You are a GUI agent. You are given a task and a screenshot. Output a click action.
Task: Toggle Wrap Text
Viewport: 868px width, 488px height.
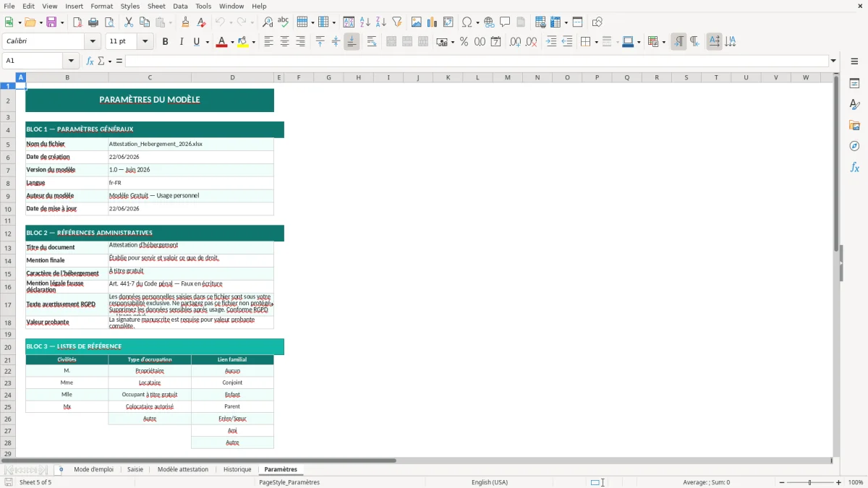(372, 42)
